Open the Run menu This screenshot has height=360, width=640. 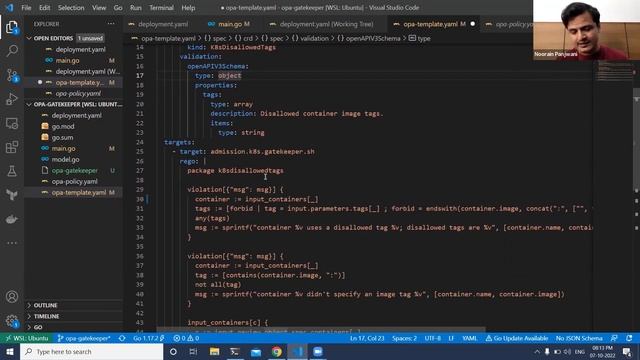point(136,8)
